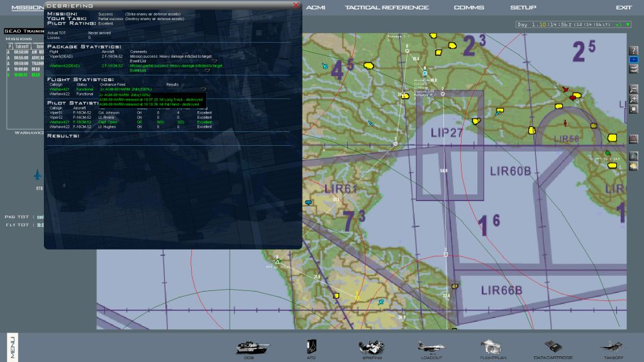Screen dimensions: 644x362
Task: Click the blue highlighted map tool icon
Action: point(634,60)
